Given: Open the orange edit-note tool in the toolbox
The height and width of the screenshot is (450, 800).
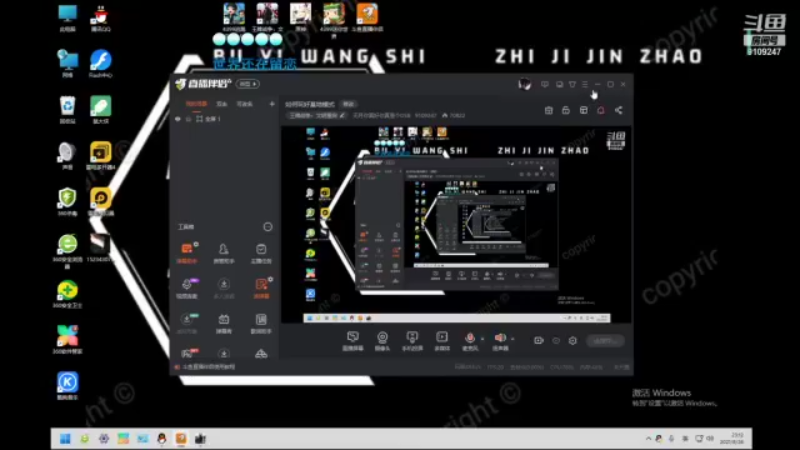Looking at the screenshot, I should click(261, 288).
